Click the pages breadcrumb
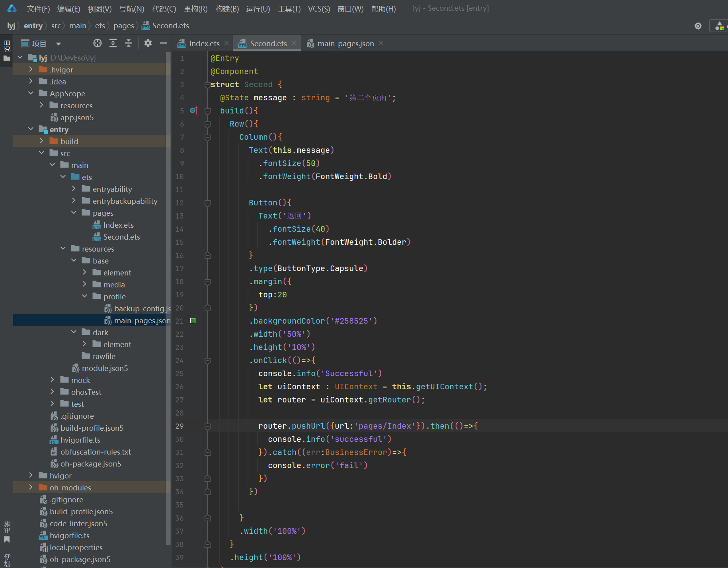This screenshot has height=568, width=728. [x=124, y=26]
